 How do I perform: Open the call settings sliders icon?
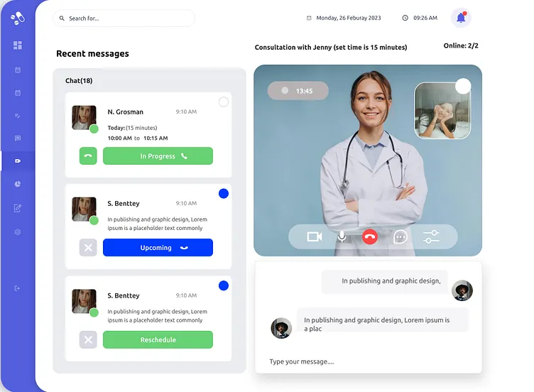pyautogui.click(x=431, y=236)
